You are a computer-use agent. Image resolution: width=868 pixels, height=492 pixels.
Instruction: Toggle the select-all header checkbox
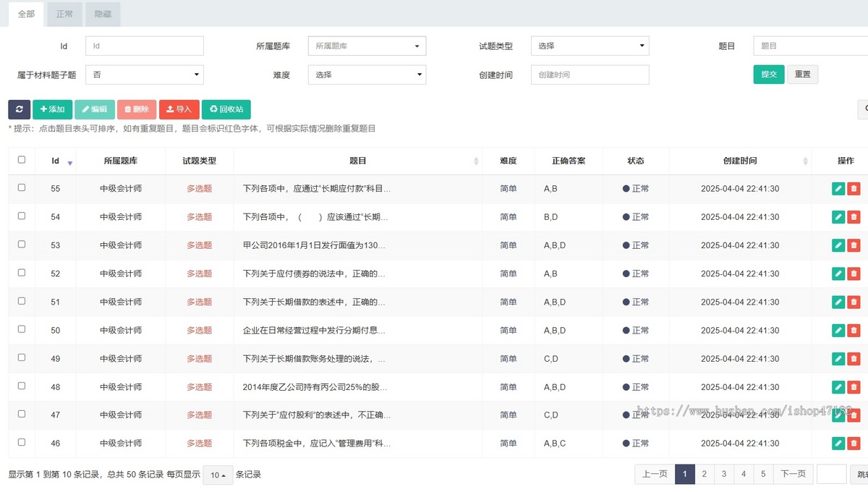(x=22, y=160)
